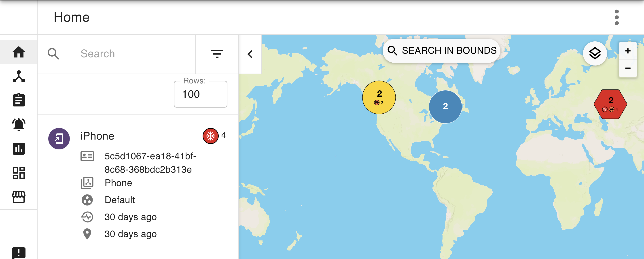The image size is (644, 259).
Task: Open the marketplace storefront icon
Action: point(19,197)
